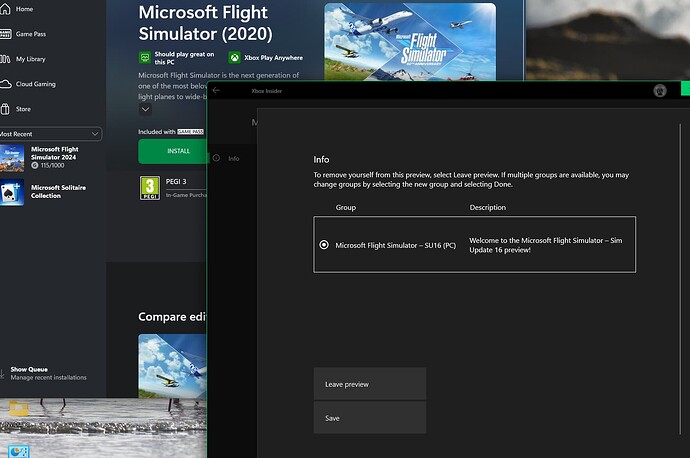The image size is (690, 458).
Task: Click the Description column header
Action: click(488, 207)
